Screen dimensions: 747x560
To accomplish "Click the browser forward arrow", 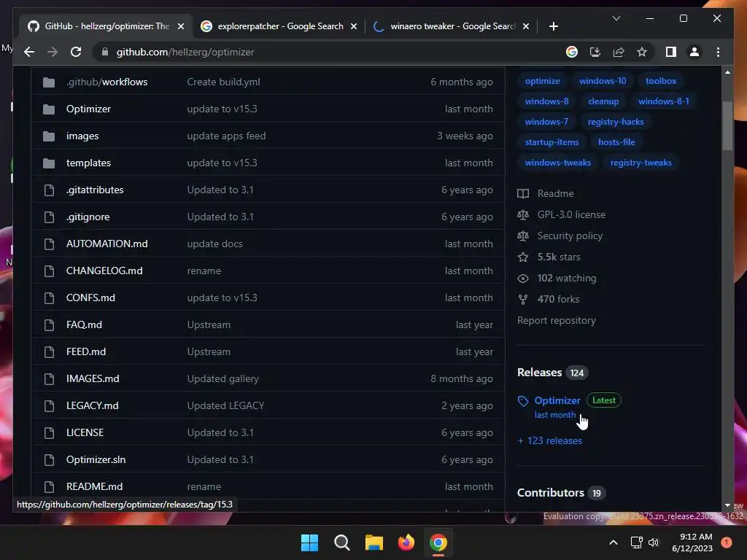I will pyautogui.click(x=53, y=52).
